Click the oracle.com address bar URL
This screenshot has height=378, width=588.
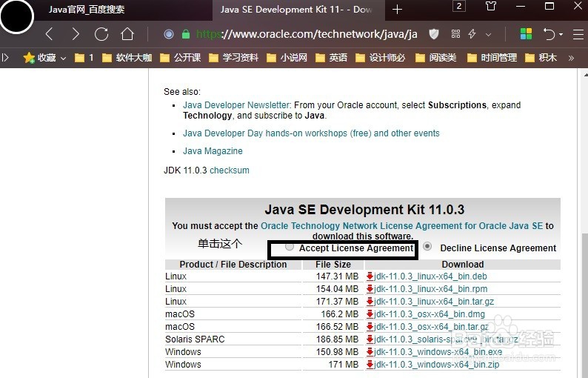point(307,34)
